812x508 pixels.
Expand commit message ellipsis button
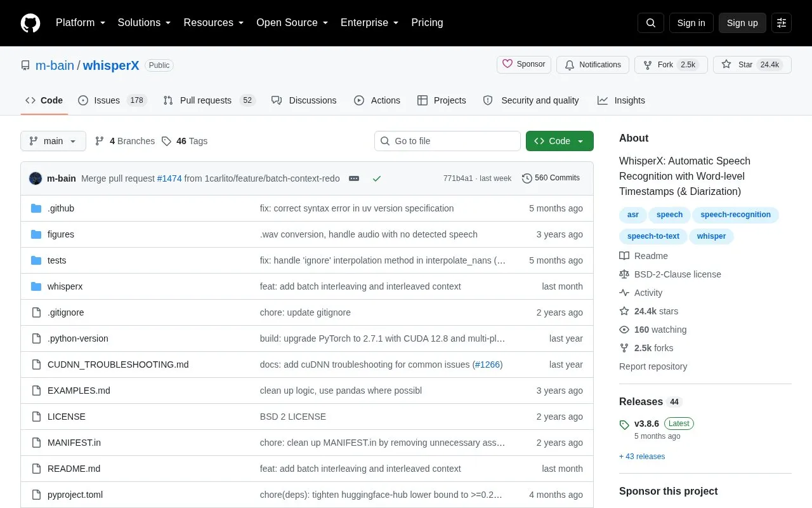(354, 178)
